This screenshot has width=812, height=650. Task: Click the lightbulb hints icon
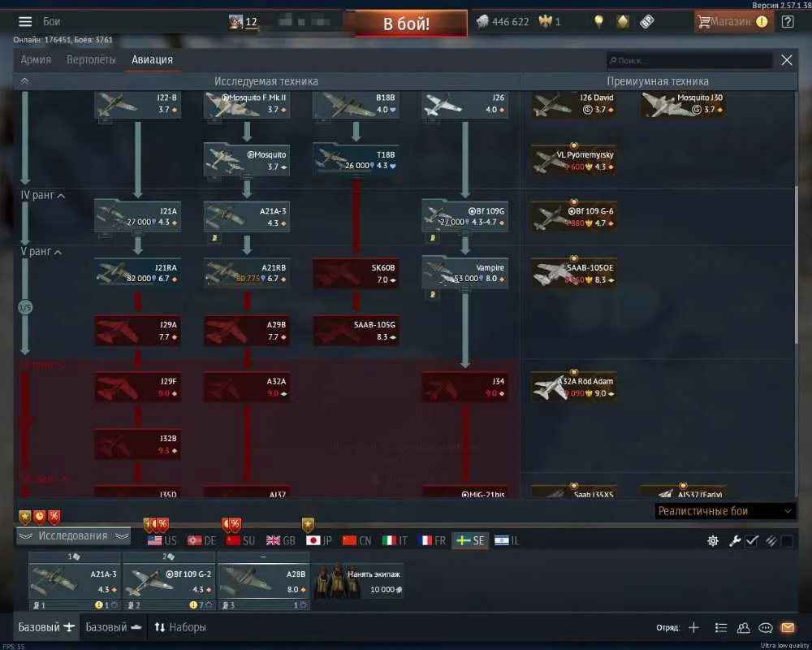(x=598, y=21)
